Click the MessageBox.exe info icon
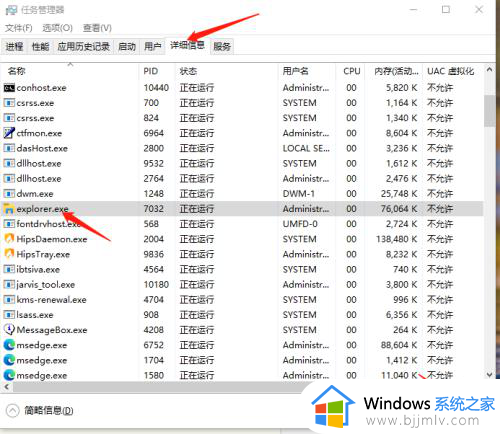500x434 pixels. pyautogui.click(x=9, y=330)
